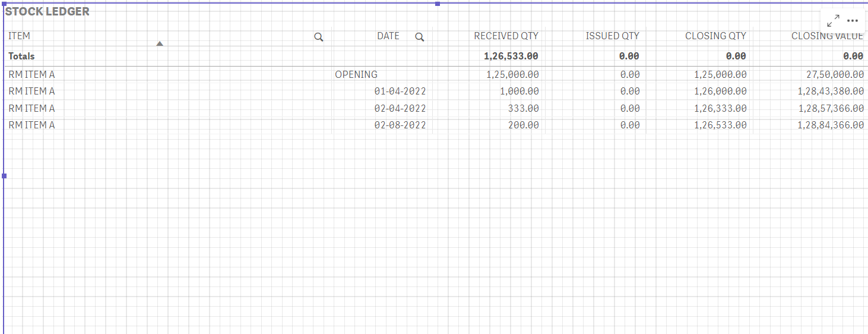Sort by CLOSING VALUE column header
This screenshot has height=334, width=868.
pos(827,36)
